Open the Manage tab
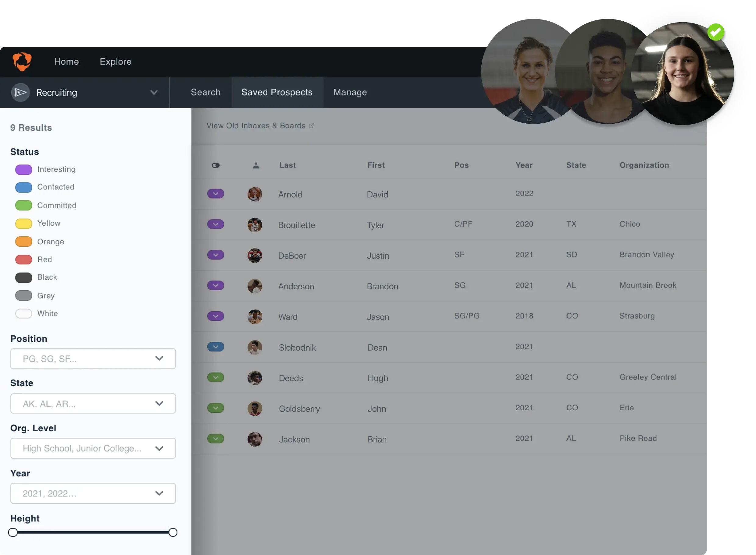The width and height of the screenshot is (756, 555). tap(350, 92)
